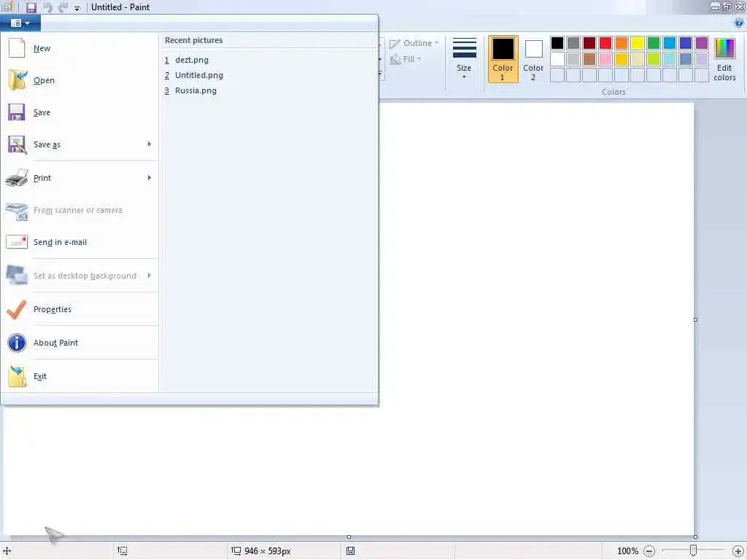Click the canvas dimensions icon in status bar
Viewport: 747px width, 560px height.
pyautogui.click(x=236, y=551)
